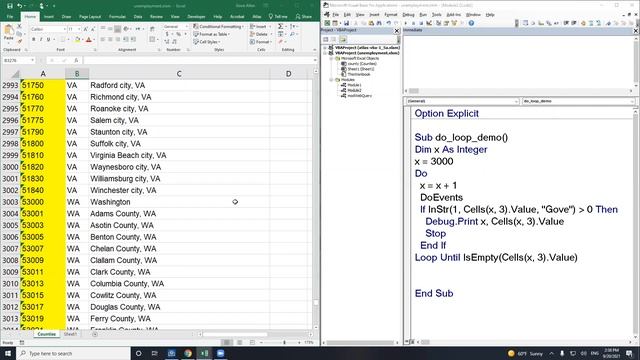Switch to the Counties sheet tab
Image resolution: width=640 pixels, height=360 pixels.
pyautogui.click(x=46, y=334)
